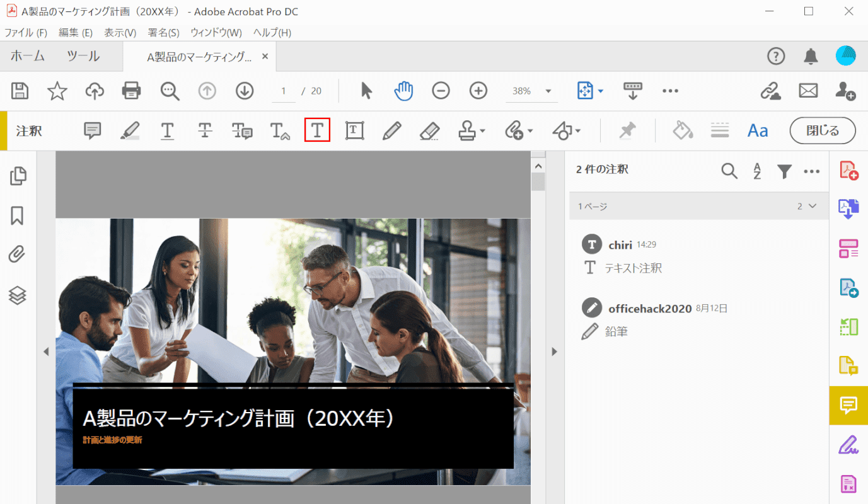The image size is (868, 504).
Task: Select the sticky note comment tool
Action: tap(93, 131)
